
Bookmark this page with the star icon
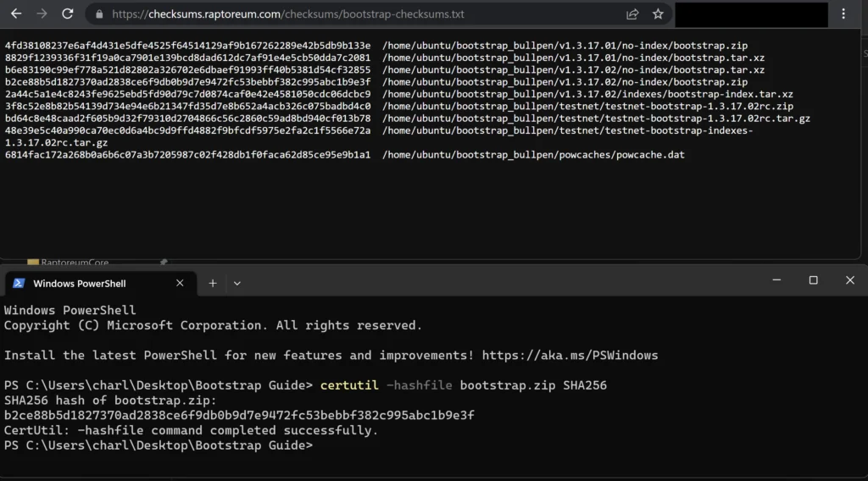[658, 14]
